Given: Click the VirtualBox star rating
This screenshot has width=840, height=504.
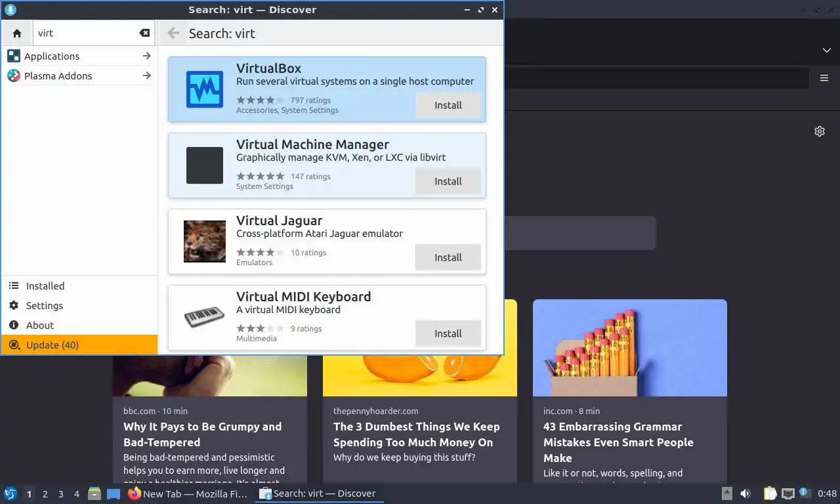Looking at the screenshot, I should (x=261, y=100).
